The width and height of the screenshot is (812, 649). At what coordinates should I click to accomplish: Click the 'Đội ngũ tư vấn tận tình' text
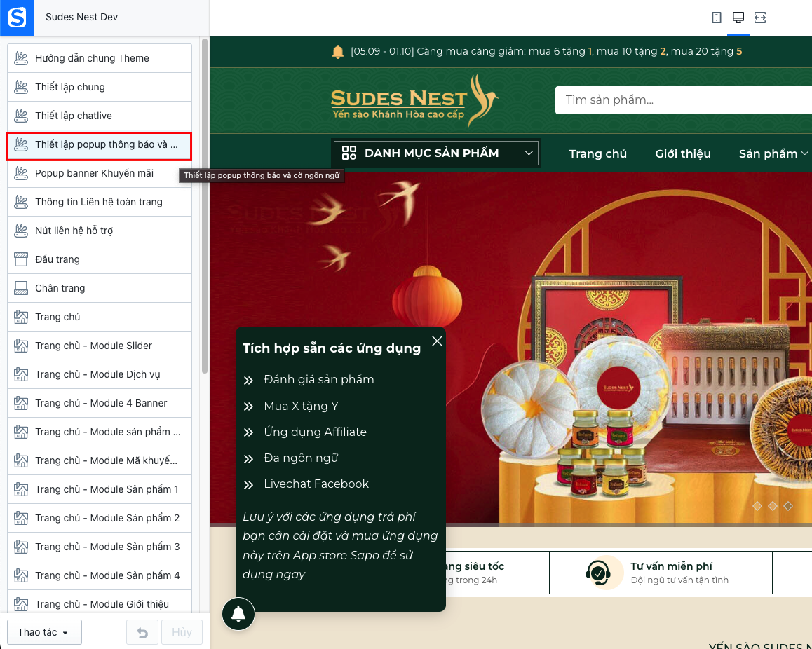pos(679,580)
